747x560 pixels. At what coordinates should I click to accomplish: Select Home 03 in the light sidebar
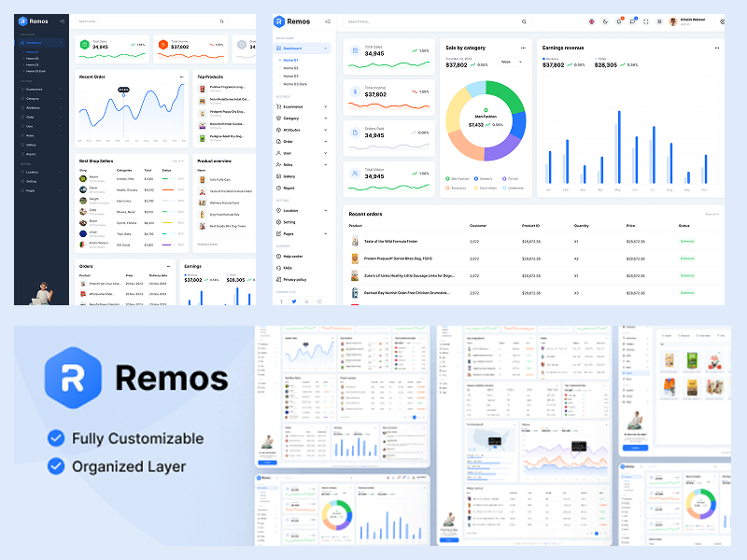(x=290, y=77)
